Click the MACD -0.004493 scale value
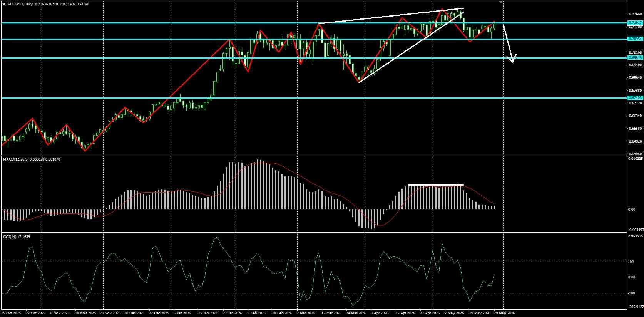644x317 pixels. [635, 230]
